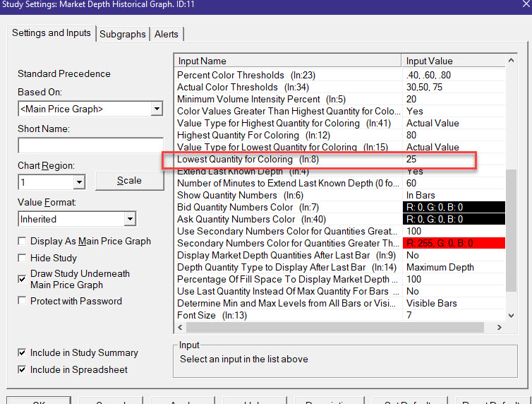532x404 pixels.
Task: Select Lowest Quantity for Coloring row
Action: coord(340,159)
